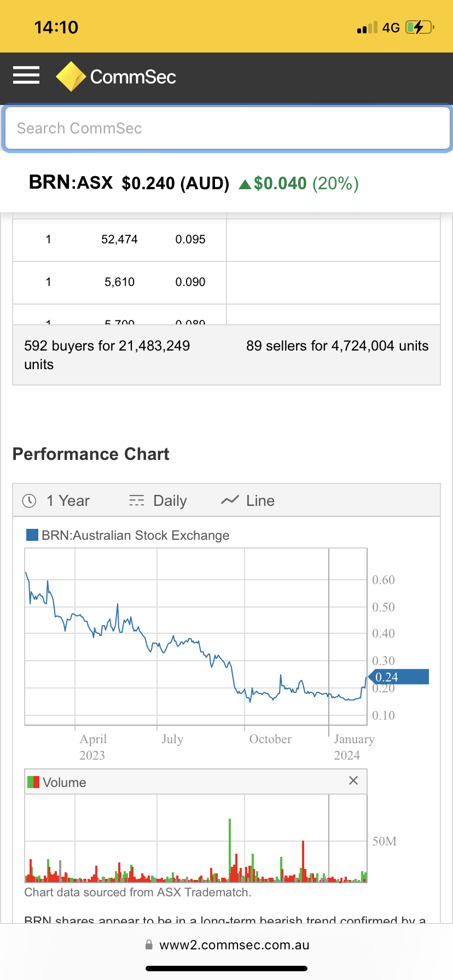Open the Line chart type selector
The image size is (453, 980).
pos(248,500)
